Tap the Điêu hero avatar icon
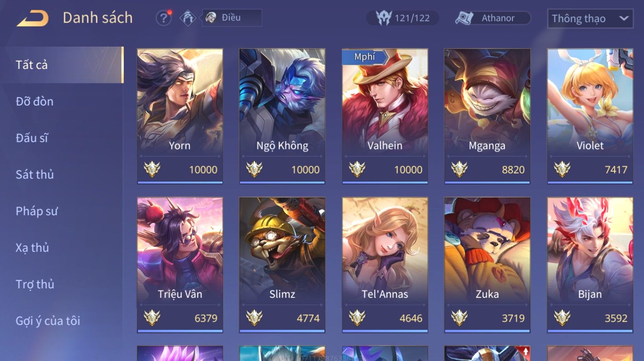Screen dimensions: 644x361 coord(211,18)
